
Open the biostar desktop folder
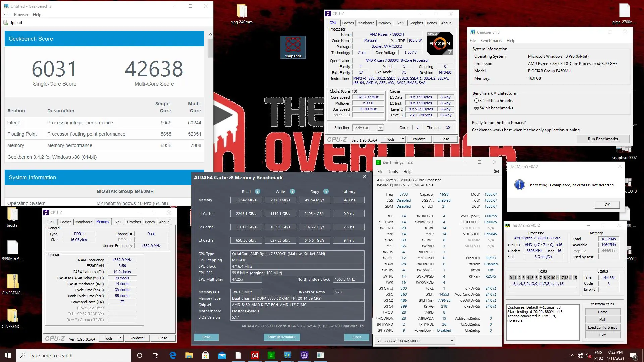(13, 217)
